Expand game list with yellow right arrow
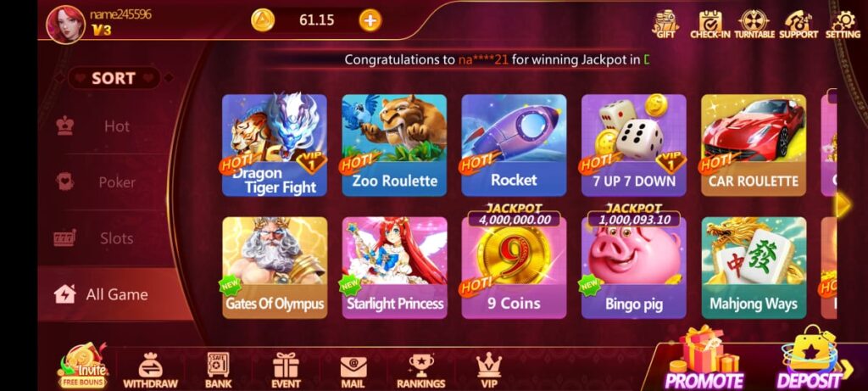 (843, 204)
